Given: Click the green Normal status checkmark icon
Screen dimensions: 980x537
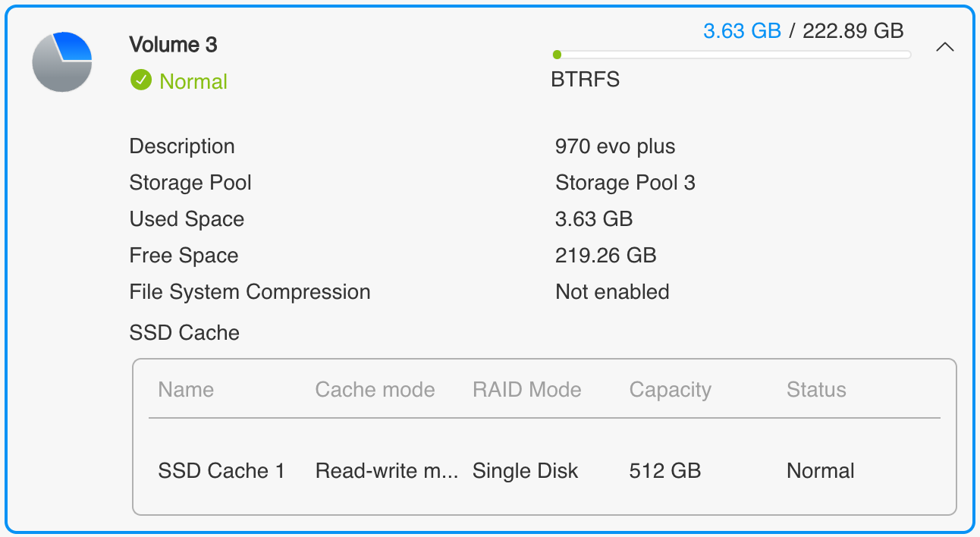Looking at the screenshot, I should click(141, 80).
